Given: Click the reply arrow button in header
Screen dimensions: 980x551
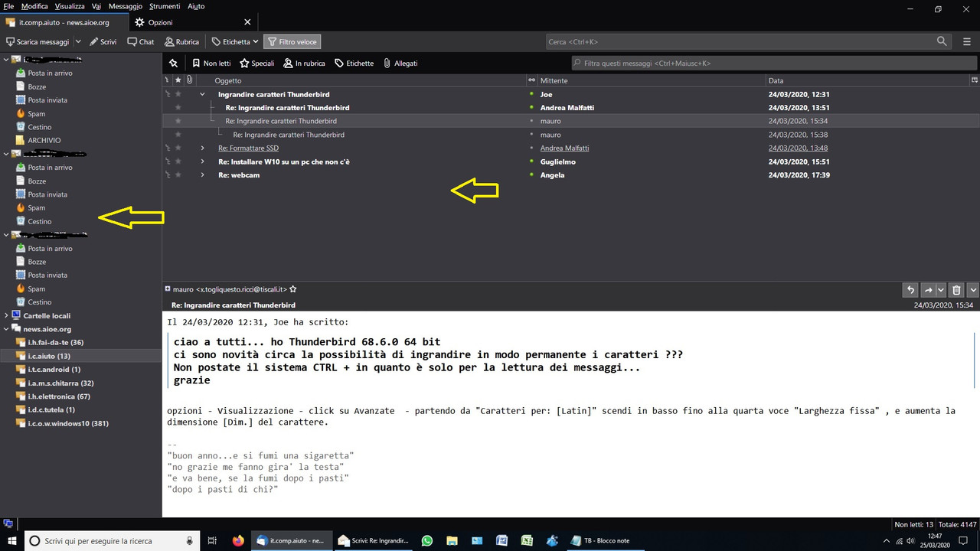Looking at the screenshot, I should point(910,290).
